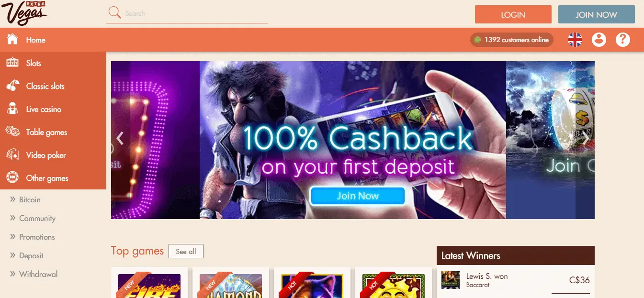Open language selector UK flag
Screen dimensions: 644x298
[x=575, y=40]
